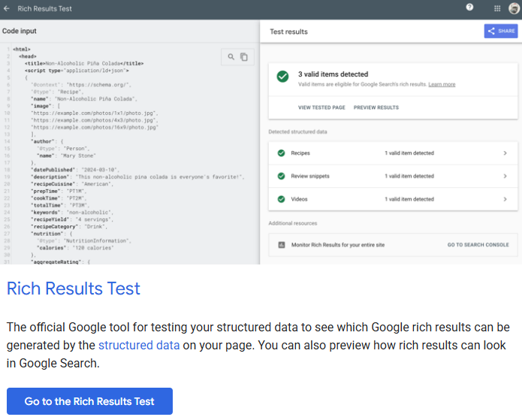Click the user profile avatar
Image resolution: width=522 pixels, height=420 pixels.
point(514,8)
